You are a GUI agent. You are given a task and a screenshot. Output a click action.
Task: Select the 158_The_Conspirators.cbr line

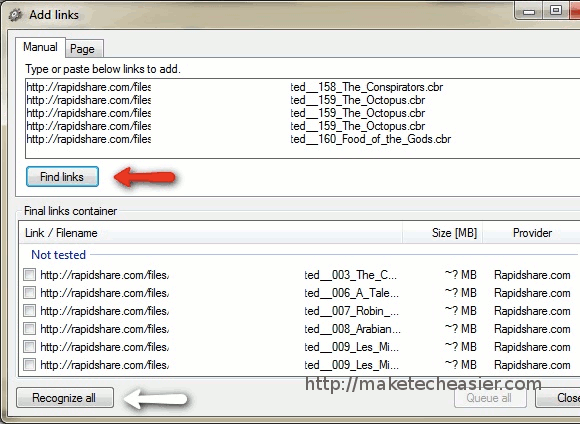(x=235, y=87)
